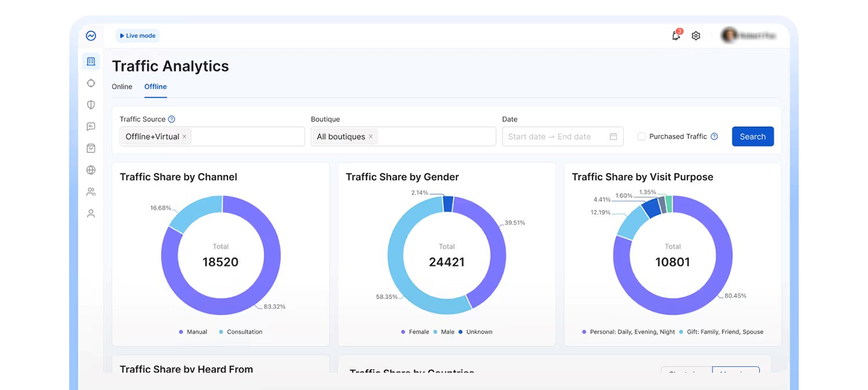868x390 pixels.
Task: Click the total 18520 in Channel chart
Action: pos(221,262)
